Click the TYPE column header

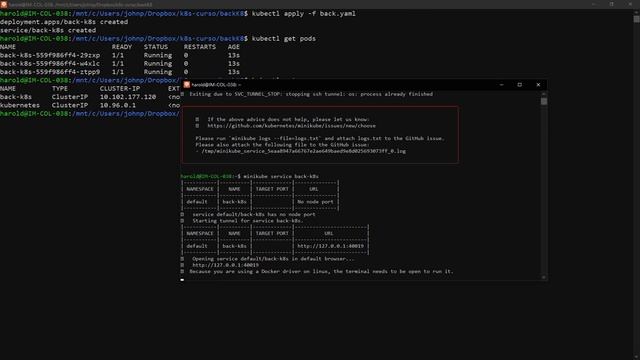[60, 89]
